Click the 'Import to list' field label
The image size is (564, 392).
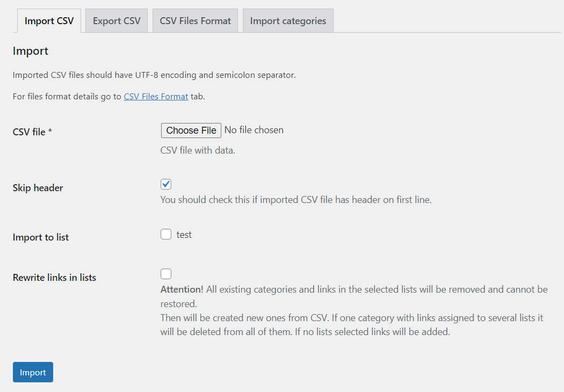coord(41,237)
